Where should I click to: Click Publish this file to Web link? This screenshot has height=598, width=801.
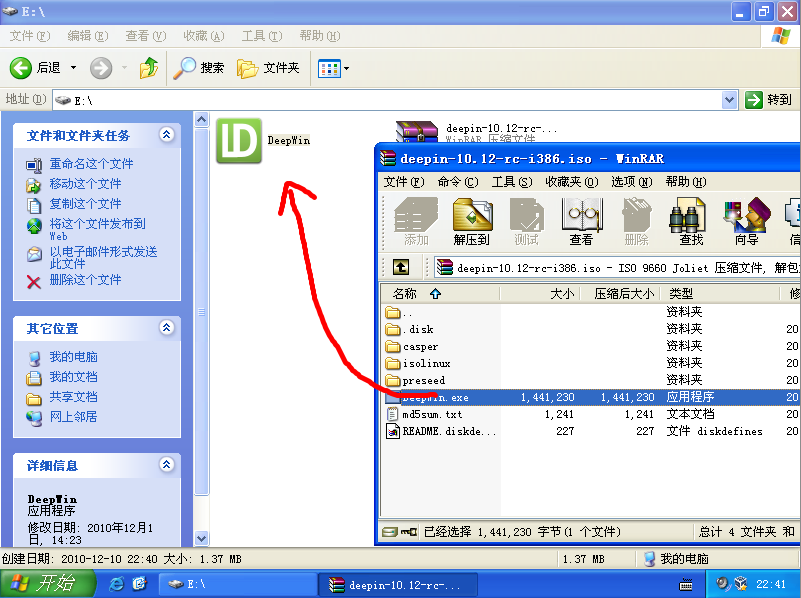pos(97,229)
